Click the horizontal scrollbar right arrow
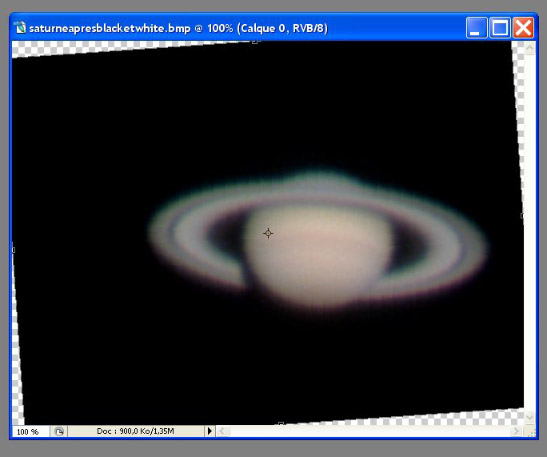This screenshot has height=457, width=547. point(517,432)
